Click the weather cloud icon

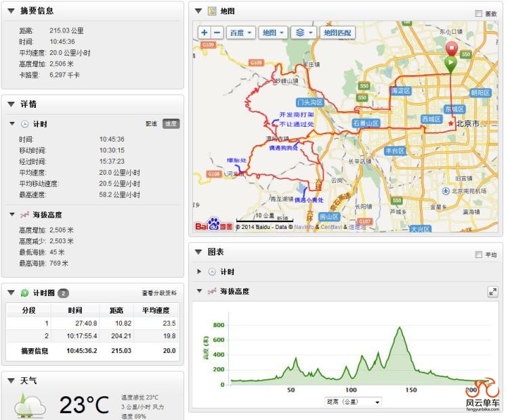(x=29, y=406)
